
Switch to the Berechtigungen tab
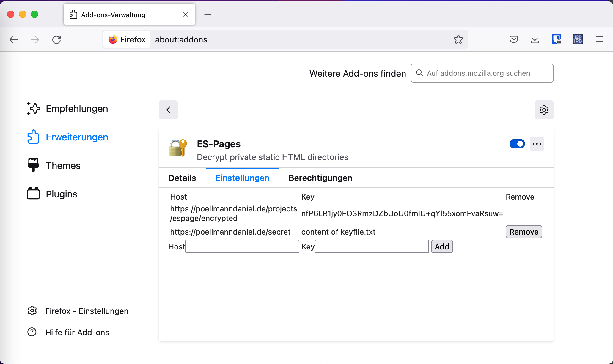click(320, 178)
